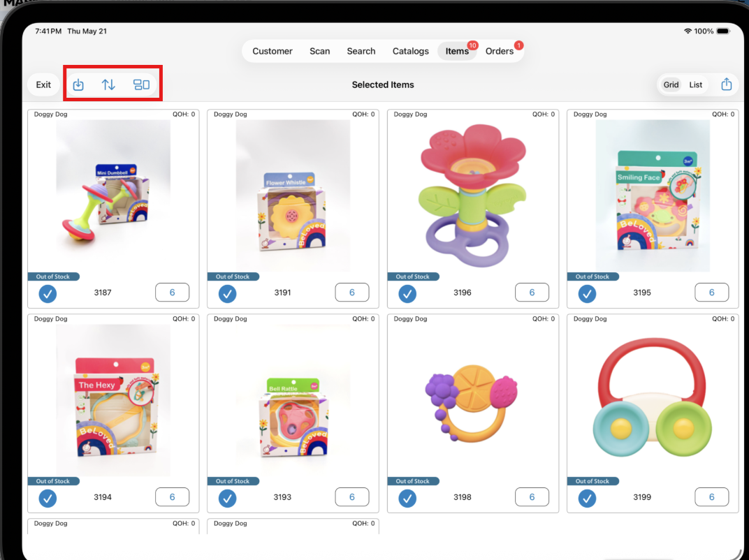The image size is (749, 560).
Task: Tap the Selected Items title
Action: (x=383, y=84)
